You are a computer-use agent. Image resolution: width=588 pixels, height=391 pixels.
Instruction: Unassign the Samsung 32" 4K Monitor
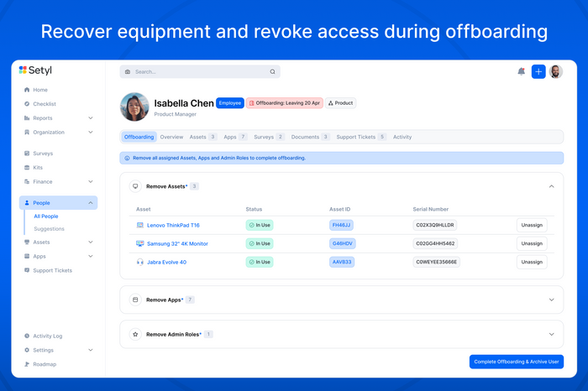[x=532, y=243]
